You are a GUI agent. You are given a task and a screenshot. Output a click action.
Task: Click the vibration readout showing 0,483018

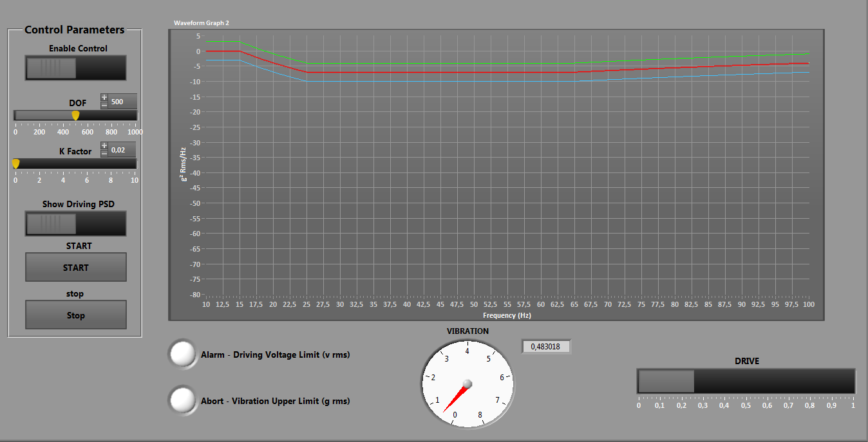tap(546, 346)
